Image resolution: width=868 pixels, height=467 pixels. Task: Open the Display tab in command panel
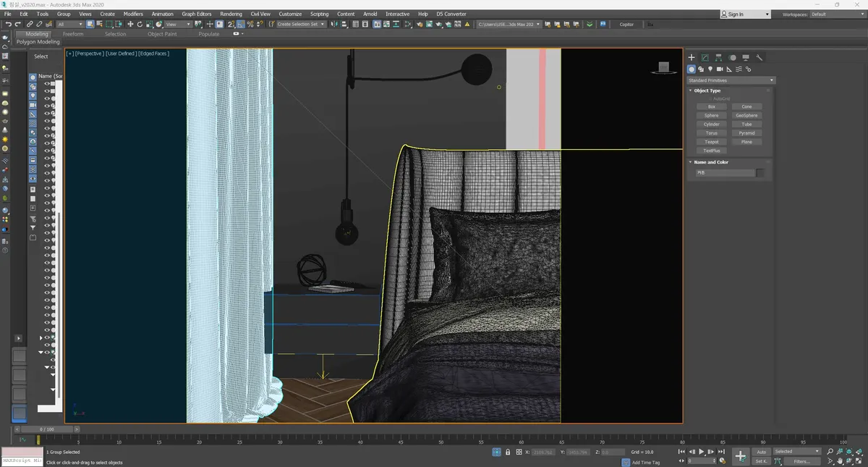point(746,57)
